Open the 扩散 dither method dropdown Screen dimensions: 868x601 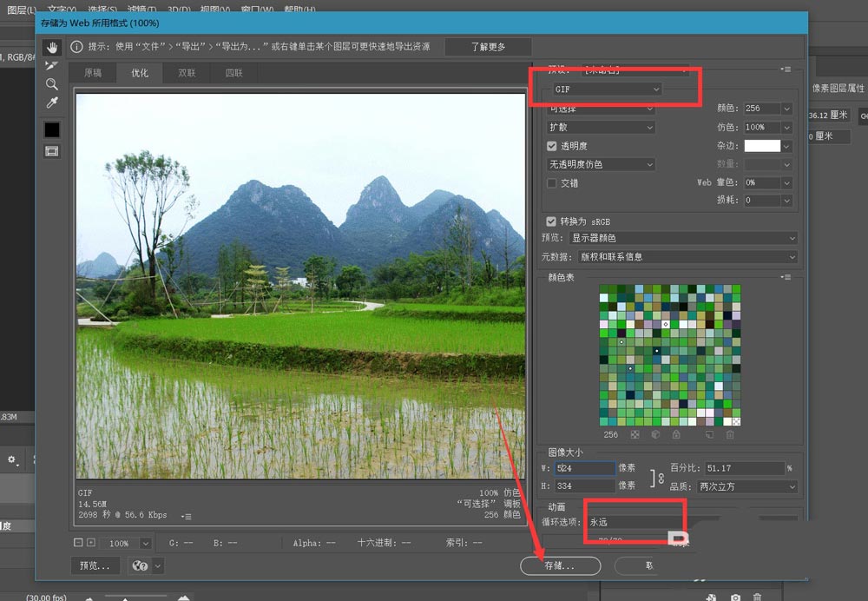[601, 127]
